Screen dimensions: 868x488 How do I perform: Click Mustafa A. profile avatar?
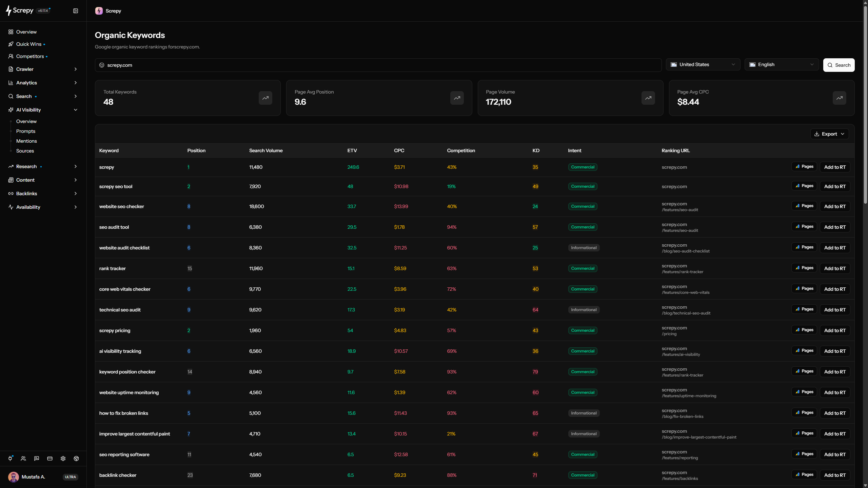click(14, 477)
